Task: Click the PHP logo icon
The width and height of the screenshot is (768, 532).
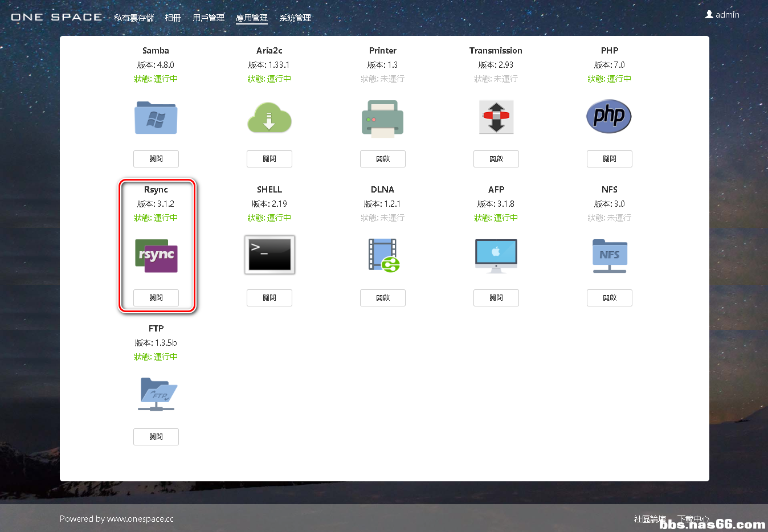Action: (609, 117)
